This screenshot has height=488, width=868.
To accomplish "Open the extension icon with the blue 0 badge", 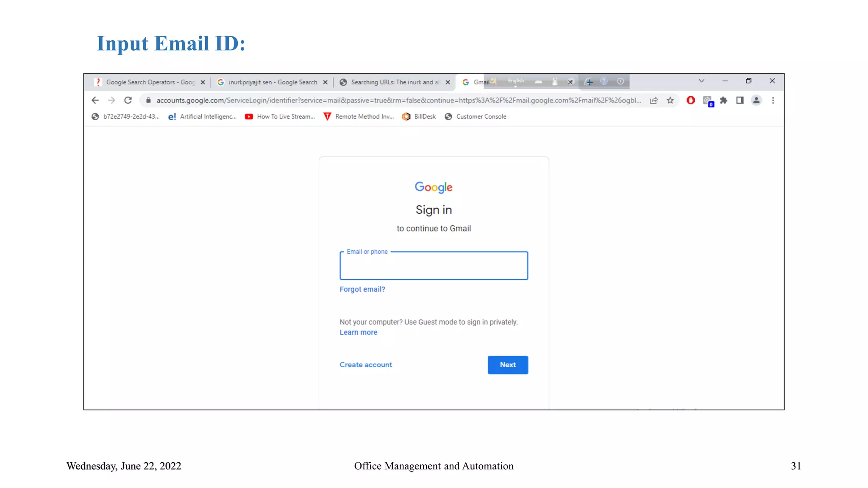I will (708, 101).
